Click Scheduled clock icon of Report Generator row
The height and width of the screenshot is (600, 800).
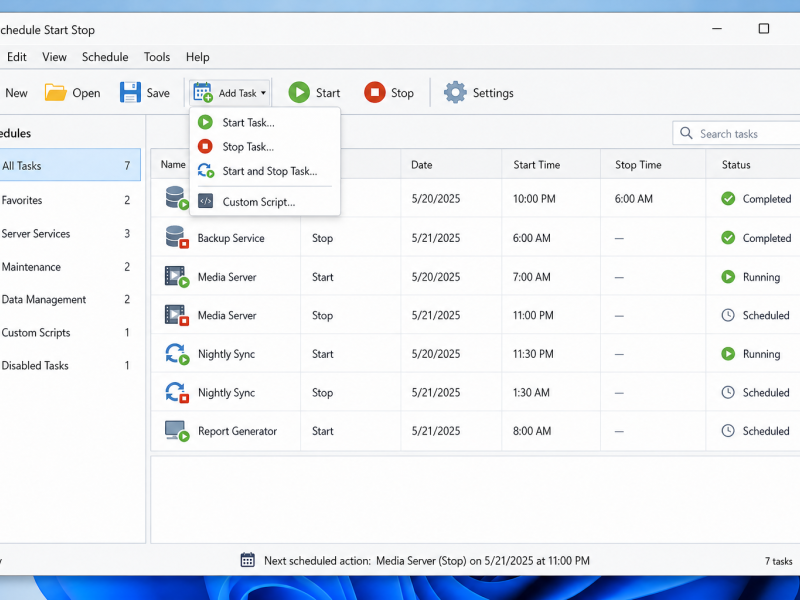pos(728,431)
